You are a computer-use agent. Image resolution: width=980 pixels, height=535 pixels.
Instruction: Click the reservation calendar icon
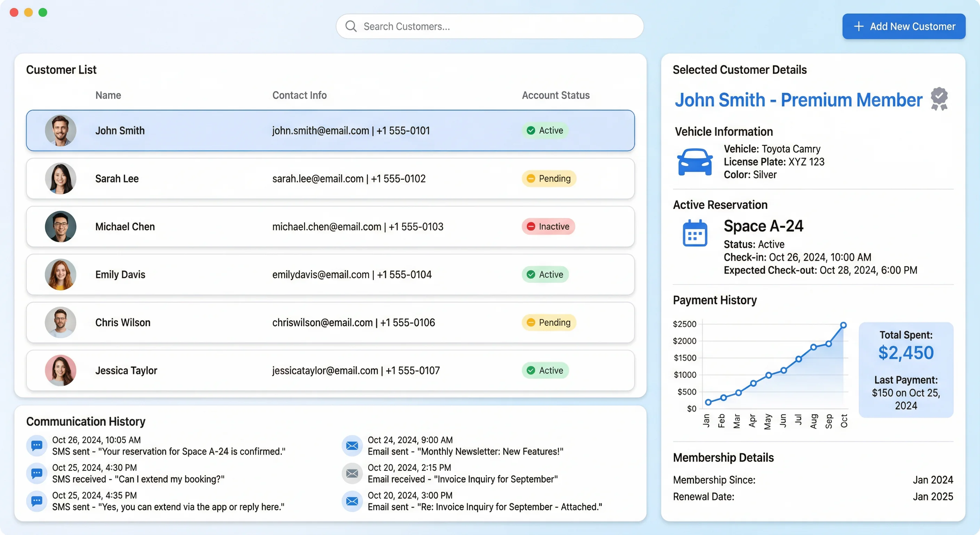tap(695, 233)
